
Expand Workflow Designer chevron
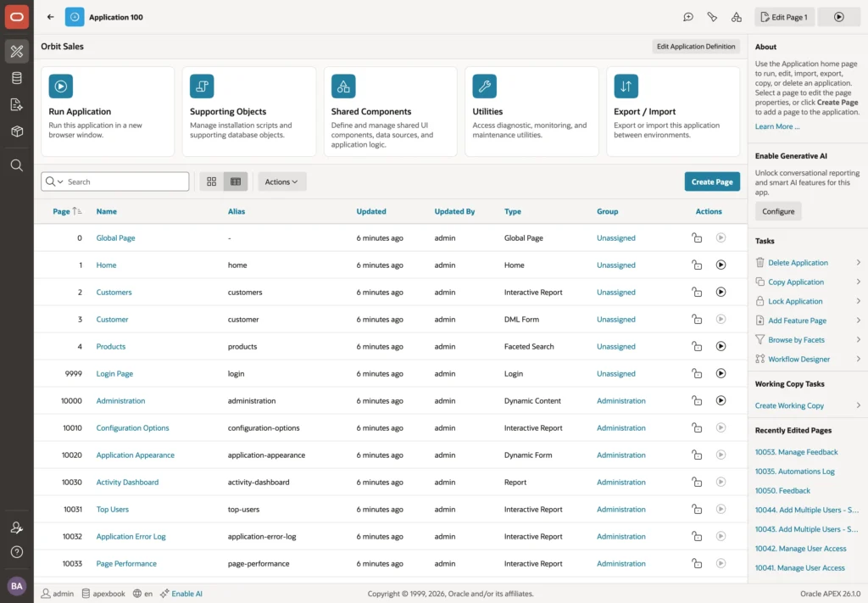[858, 359]
